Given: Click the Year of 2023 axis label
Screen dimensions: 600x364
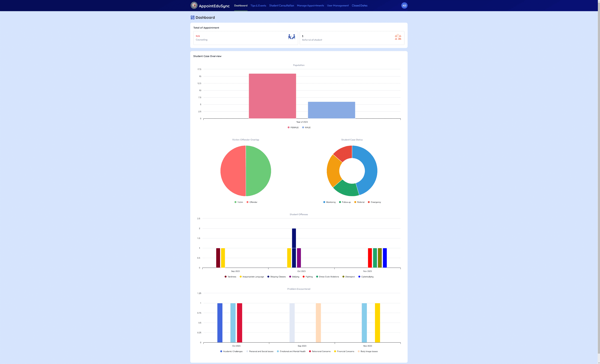Looking at the screenshot, I should tap(302, 122).
